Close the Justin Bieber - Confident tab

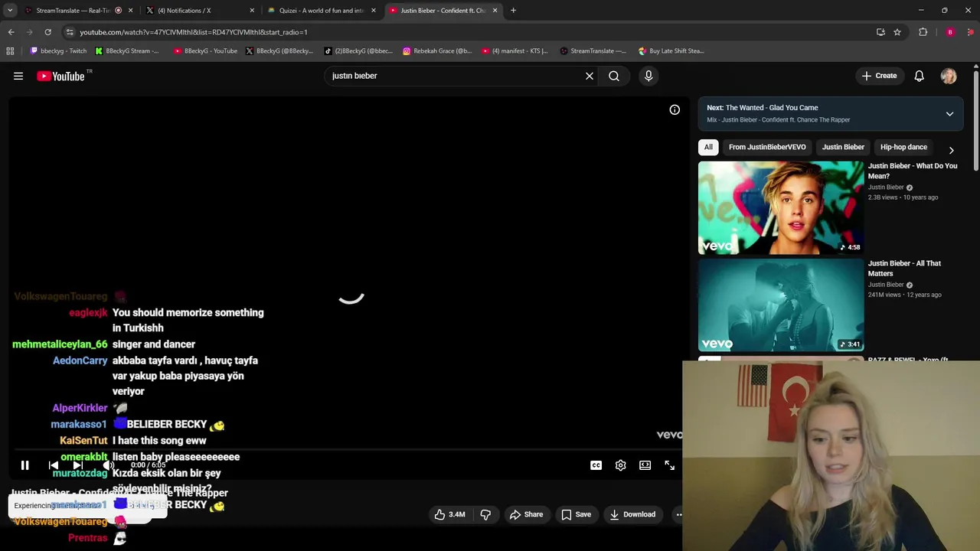(495, 11)
